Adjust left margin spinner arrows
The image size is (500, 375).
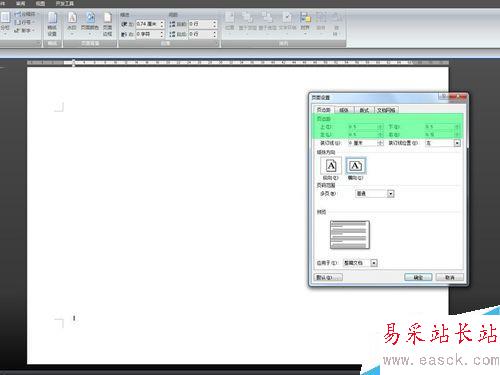point(380,135)
